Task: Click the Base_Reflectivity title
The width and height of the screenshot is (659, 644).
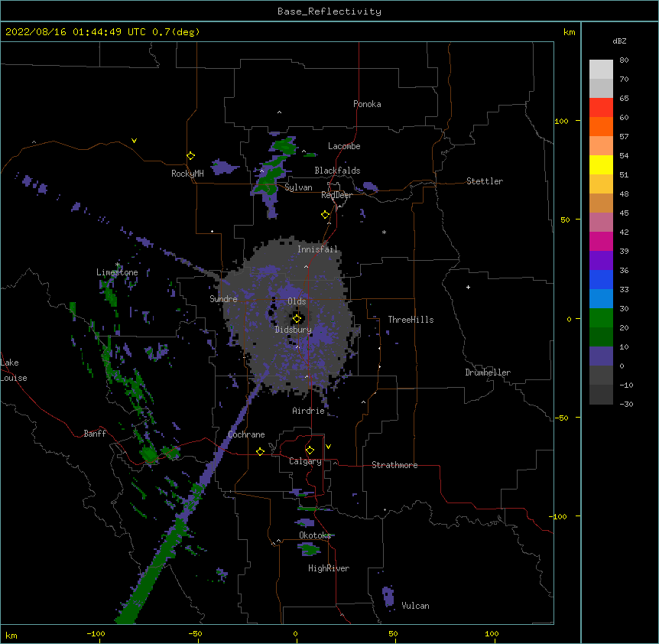Action: (x=329, y=11)
